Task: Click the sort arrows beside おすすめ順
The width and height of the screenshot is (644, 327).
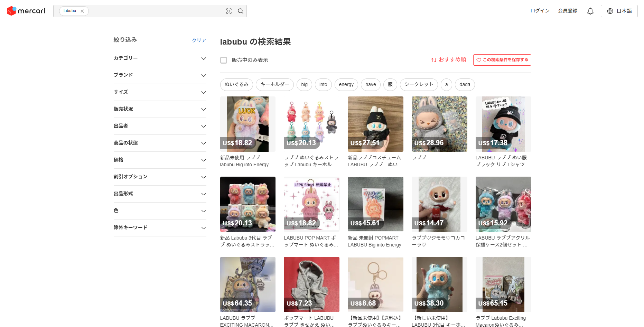Action: coord(433,60)
